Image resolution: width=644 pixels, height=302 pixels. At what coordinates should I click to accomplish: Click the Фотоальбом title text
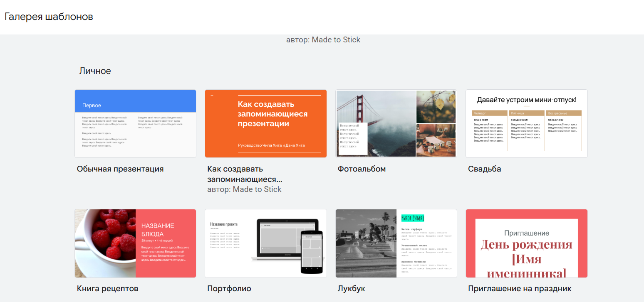(x=362, y=169)
